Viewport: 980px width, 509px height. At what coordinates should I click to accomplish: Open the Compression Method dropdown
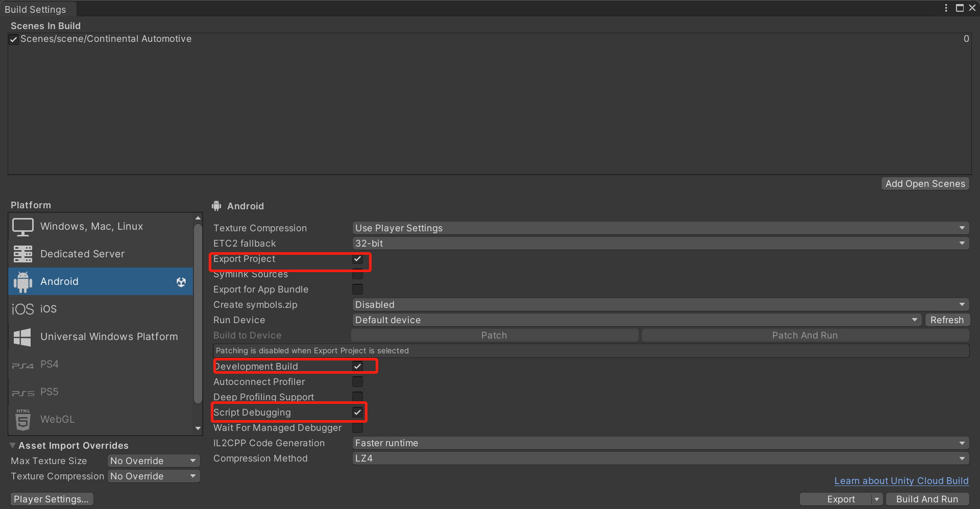tap(660, 458)
